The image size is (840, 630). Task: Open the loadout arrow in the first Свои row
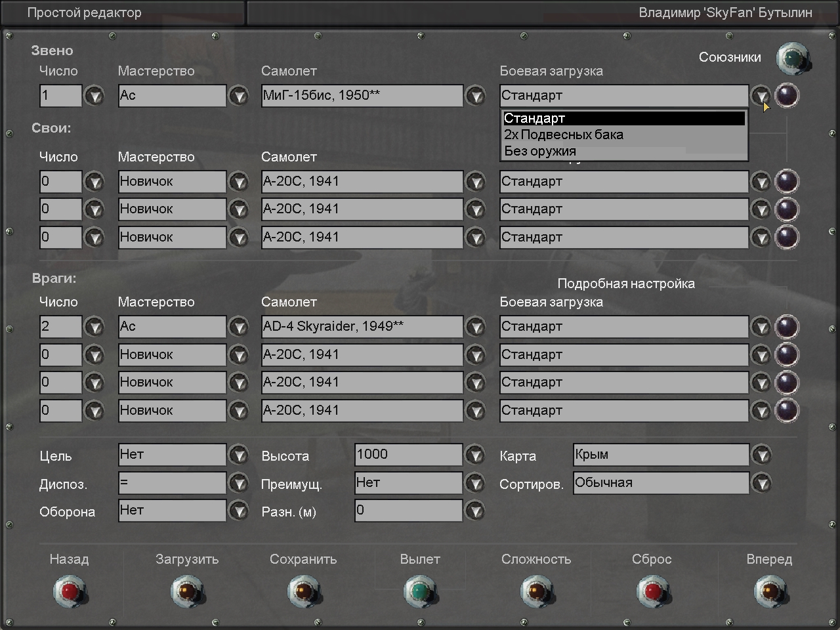click(x=761, y=182)
